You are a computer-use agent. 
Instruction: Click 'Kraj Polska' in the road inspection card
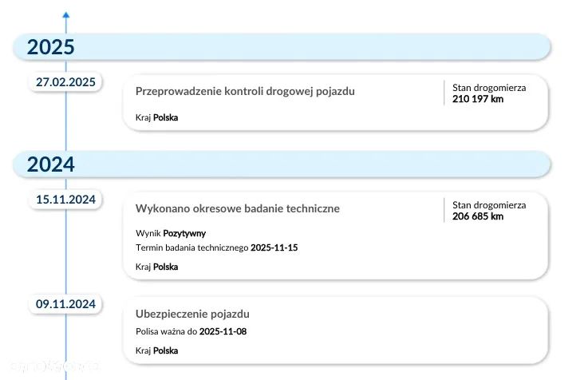click(x=156, y=117)
